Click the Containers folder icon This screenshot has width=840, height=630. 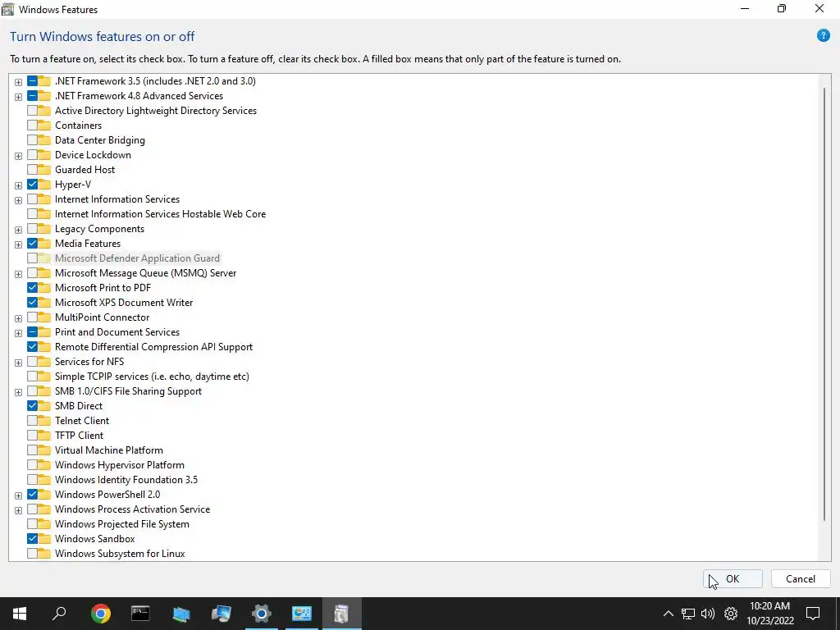coord(44,126)
